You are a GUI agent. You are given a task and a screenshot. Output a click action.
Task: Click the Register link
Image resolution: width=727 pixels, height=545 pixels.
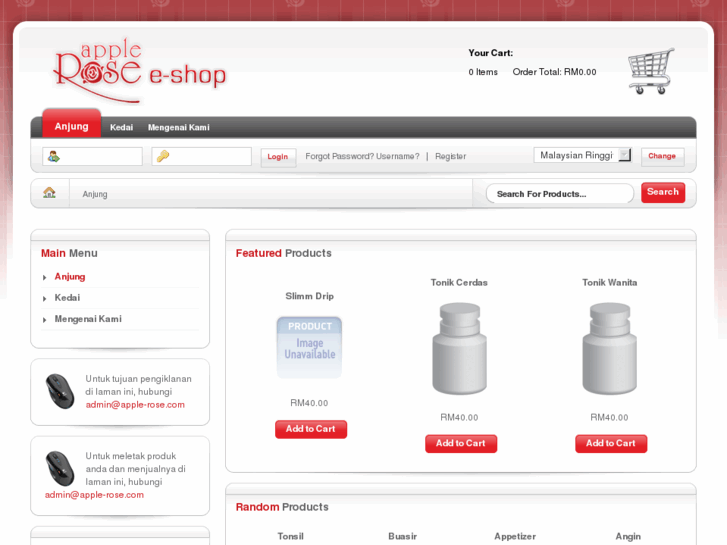coord(451,156)
